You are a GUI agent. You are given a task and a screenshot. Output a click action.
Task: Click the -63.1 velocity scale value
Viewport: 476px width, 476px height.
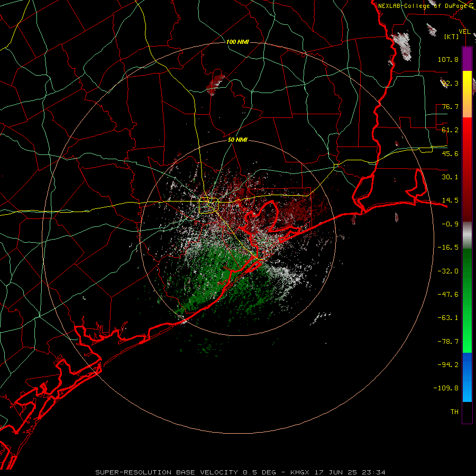pos(448,318)
